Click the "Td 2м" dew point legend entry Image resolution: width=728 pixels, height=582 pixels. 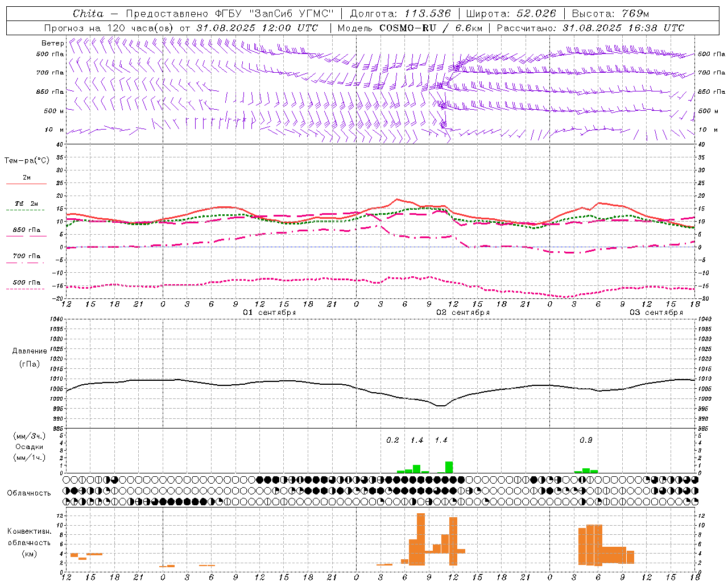click(27, 203)
